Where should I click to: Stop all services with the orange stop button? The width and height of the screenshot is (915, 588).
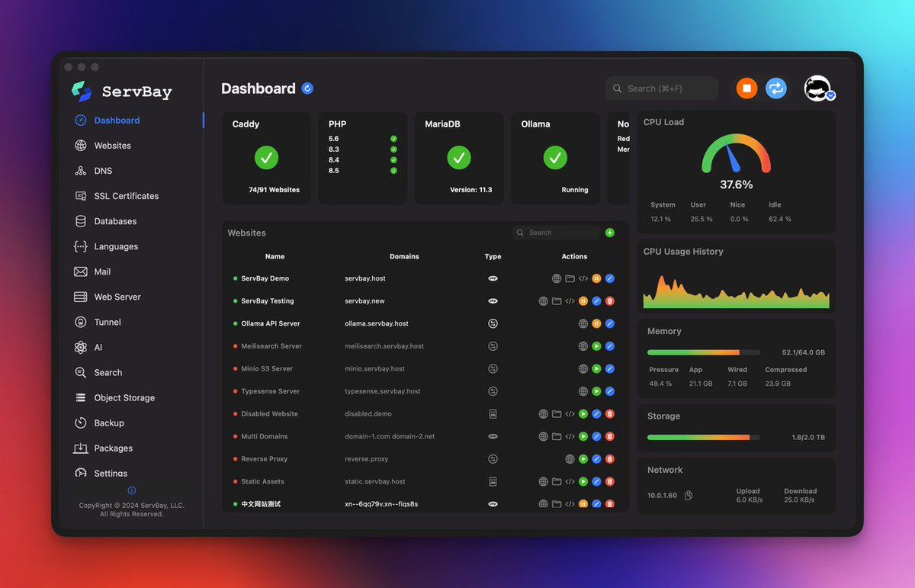pyautogui.click(x=746, y=88)
